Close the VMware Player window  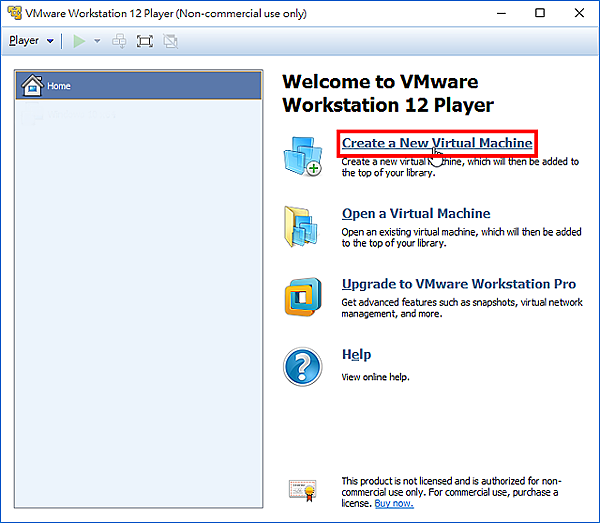click(x=579, y=13)
